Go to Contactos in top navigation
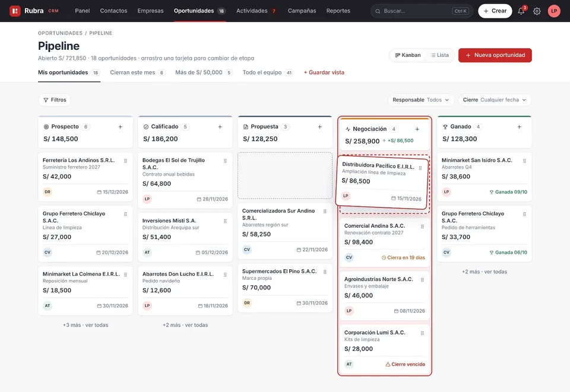The height and width of the screenshot is (392, 570). 114,11
